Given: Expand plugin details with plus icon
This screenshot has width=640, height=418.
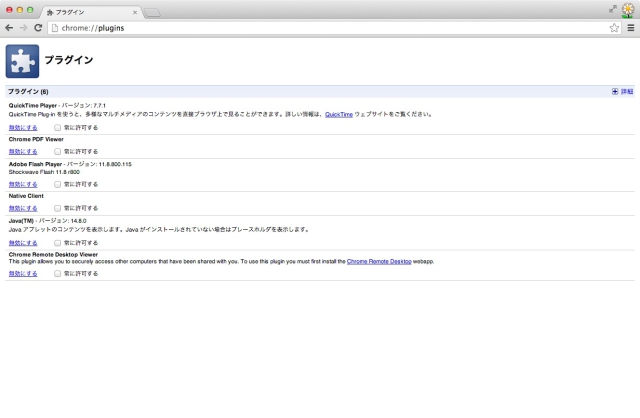Looking at the screenshot, I should click(615, 91).
